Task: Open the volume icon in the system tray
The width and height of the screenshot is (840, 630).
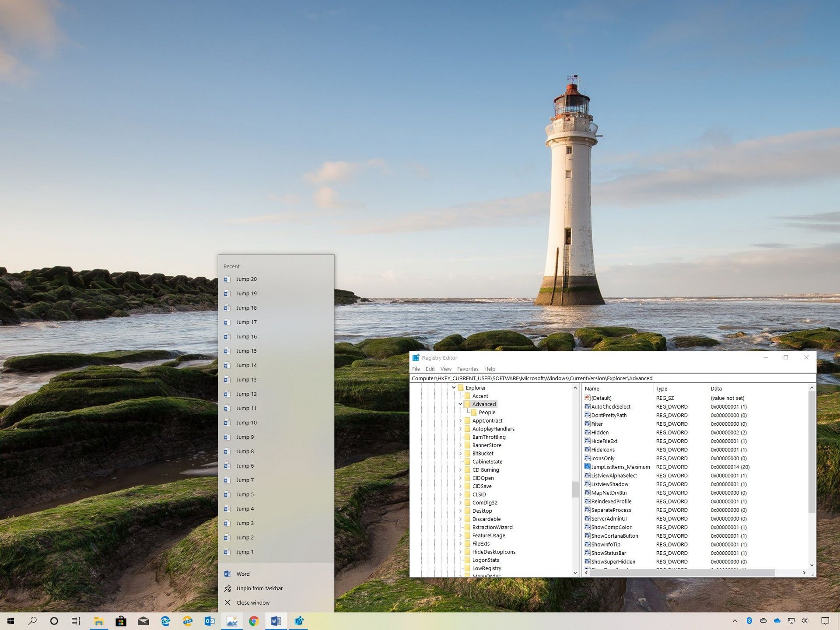Action: click(805, 621)
